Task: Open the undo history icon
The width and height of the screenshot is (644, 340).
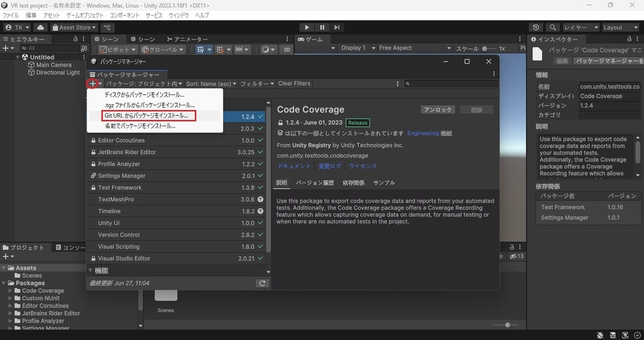Action: [x=536, y=27]
